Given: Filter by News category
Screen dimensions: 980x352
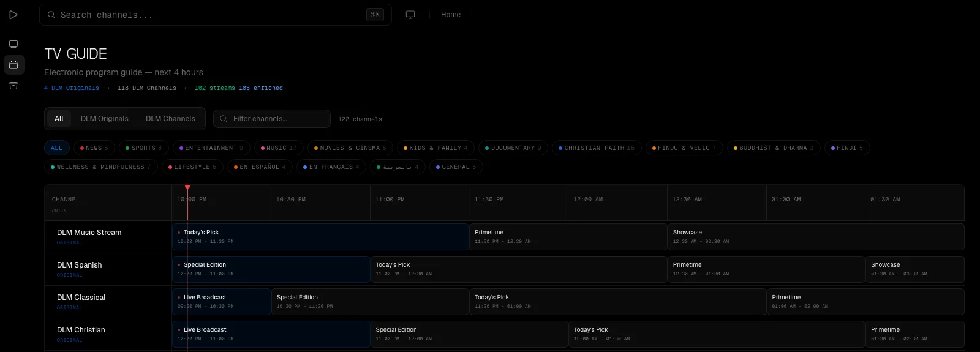Looking at the screenshot, I should [x=94, y=148].
